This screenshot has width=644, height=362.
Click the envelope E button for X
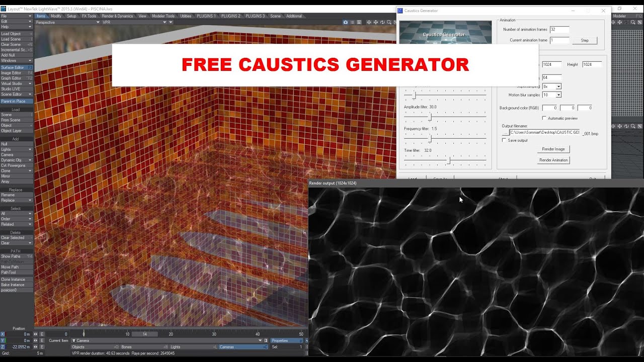tap(42, 334)
